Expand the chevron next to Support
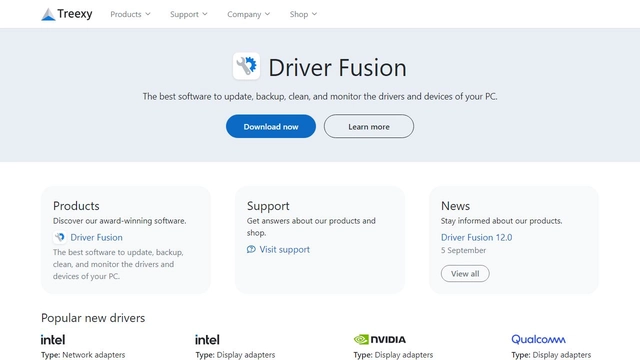Screen dimensions: 640x360 [205, 14]
